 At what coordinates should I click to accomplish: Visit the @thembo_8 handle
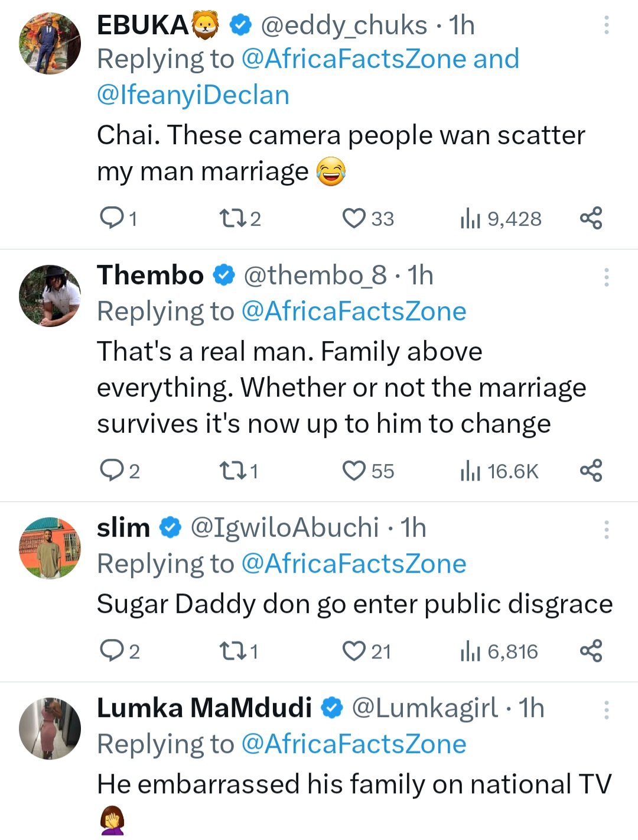pyautogui.click(x=315, y=275)
